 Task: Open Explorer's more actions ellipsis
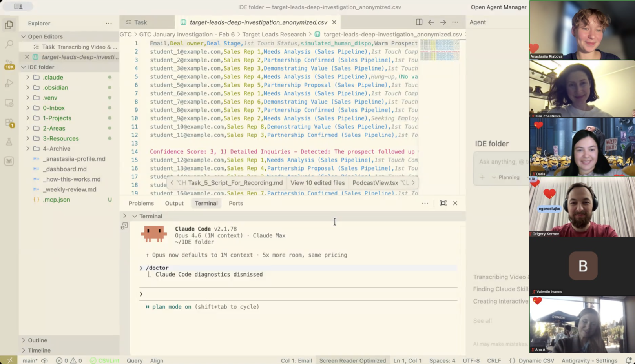click(x=109, y=23)
